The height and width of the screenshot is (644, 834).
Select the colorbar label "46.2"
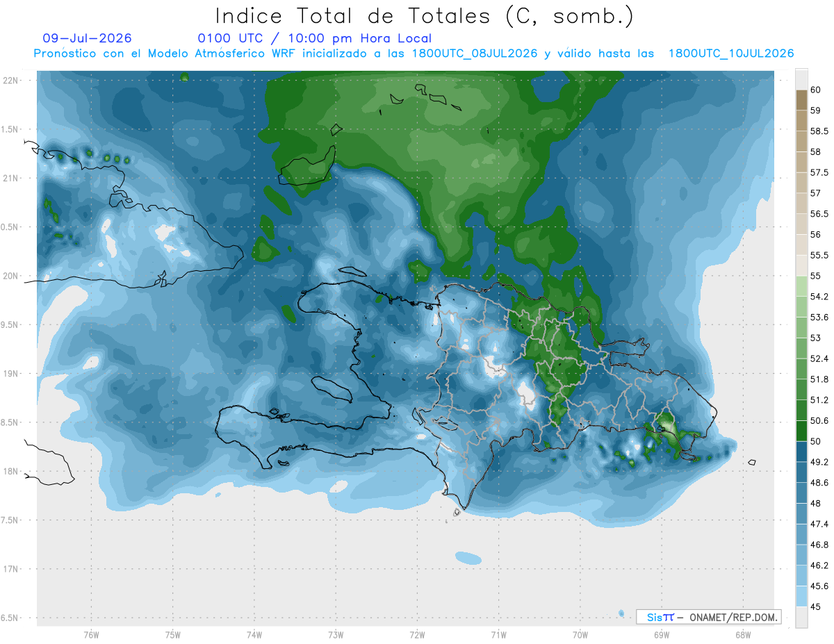coord(820,565)
